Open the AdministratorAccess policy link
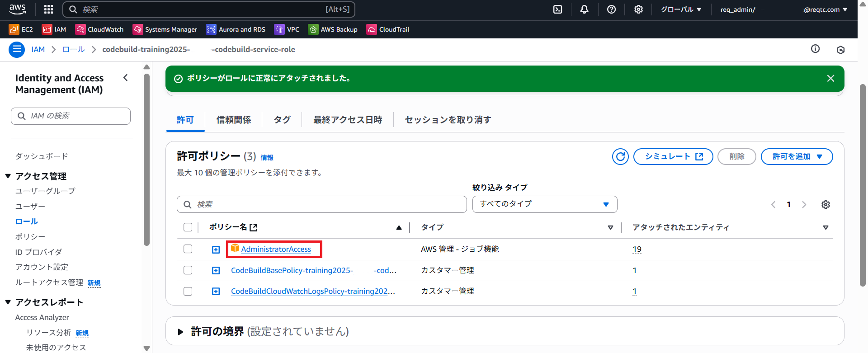 click(276, 249)
